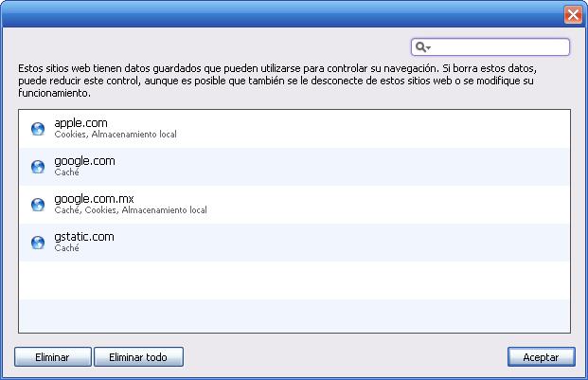Click the 'Caché' label under google.com
The image size is (588, 380).
click(x=66, y=172)
